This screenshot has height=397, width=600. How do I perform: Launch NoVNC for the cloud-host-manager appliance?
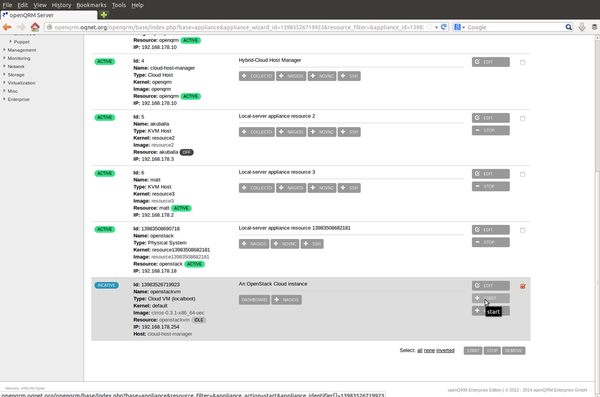pos(322,76)
